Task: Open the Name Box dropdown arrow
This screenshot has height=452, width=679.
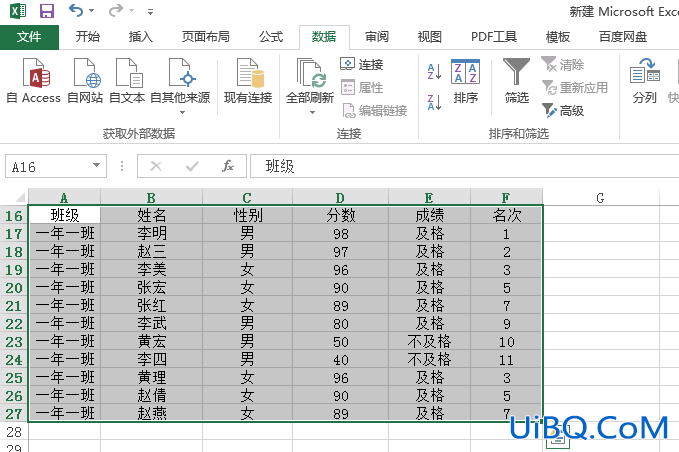Action: (96, 165)
